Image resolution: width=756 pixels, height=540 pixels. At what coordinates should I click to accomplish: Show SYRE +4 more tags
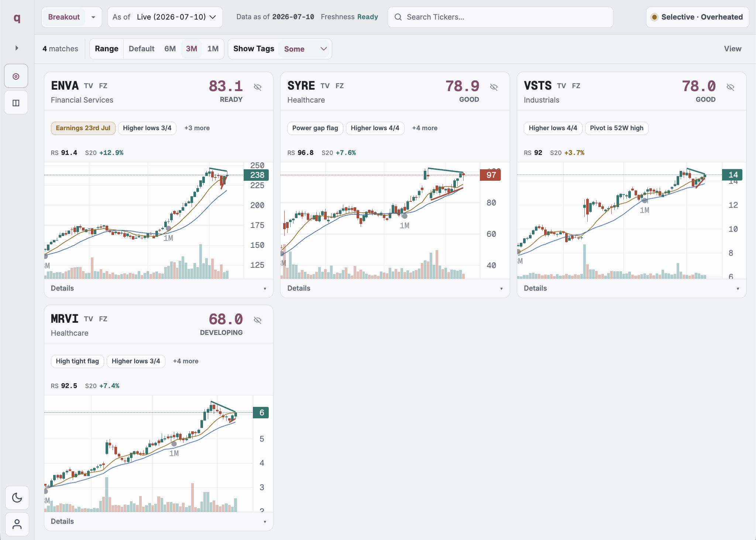pos(425,128)
